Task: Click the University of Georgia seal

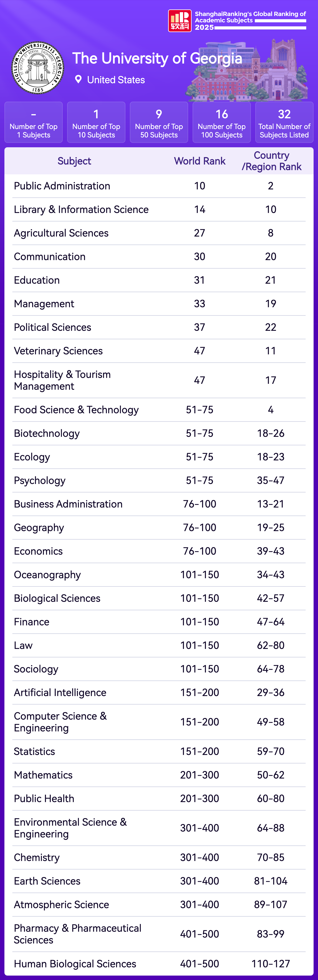Action: coord(38,68)
